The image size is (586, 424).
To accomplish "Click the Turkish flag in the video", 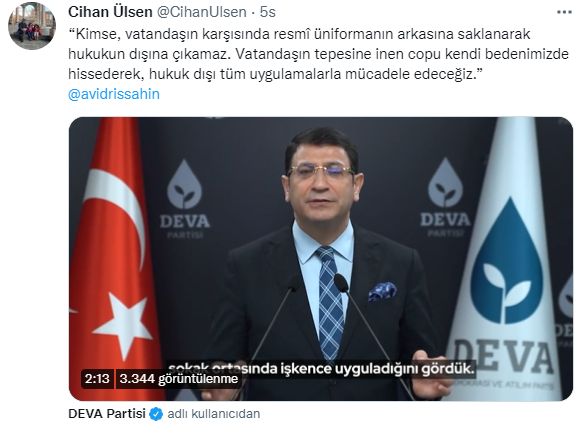I will click(112, 258).
